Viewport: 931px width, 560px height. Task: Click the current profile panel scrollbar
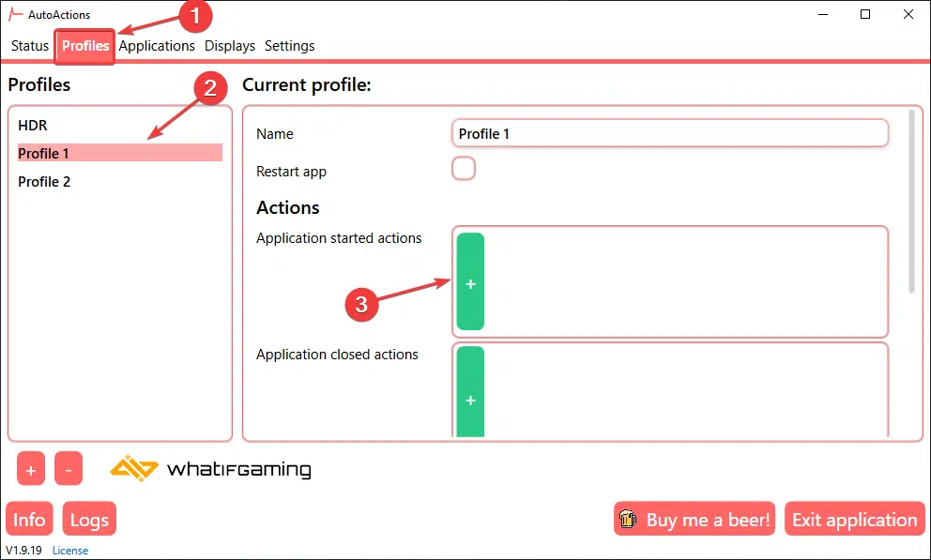click(x=911, y=202)
